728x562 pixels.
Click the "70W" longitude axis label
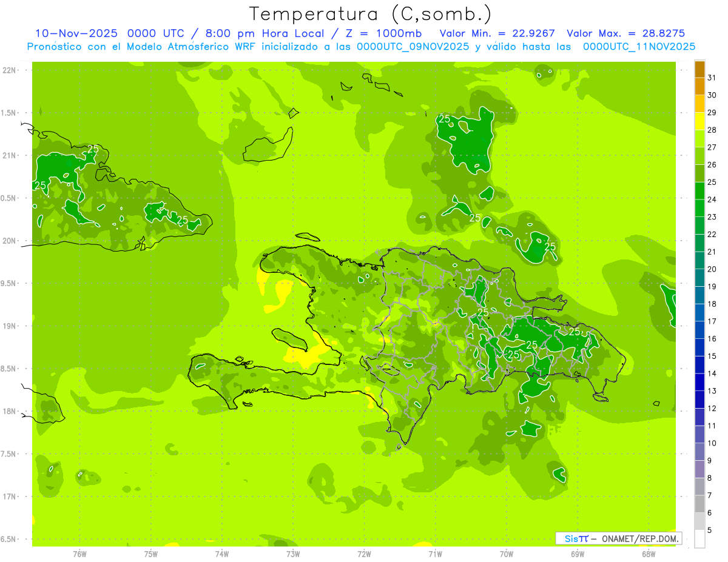point(507,554)
